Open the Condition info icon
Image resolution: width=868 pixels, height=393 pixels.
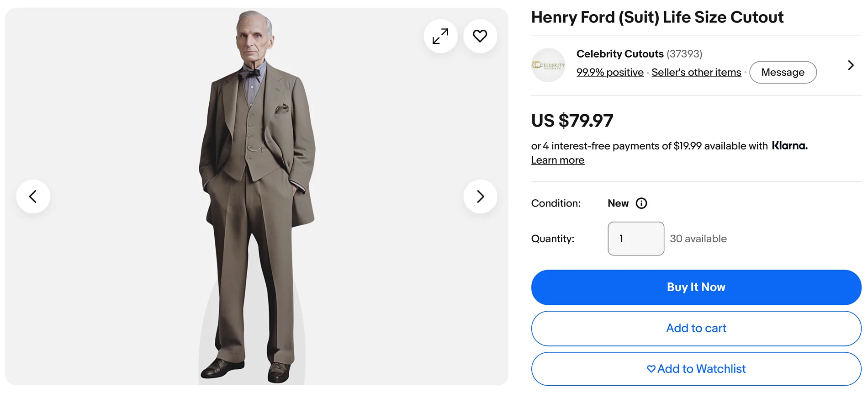641,203
